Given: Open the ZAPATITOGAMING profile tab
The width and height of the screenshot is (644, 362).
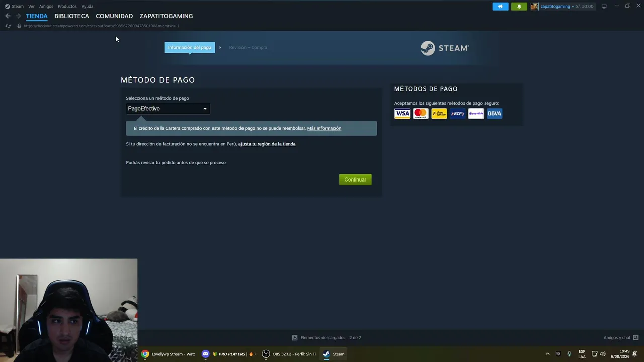Looking at the screenshot, I should [x=166, y=16].
